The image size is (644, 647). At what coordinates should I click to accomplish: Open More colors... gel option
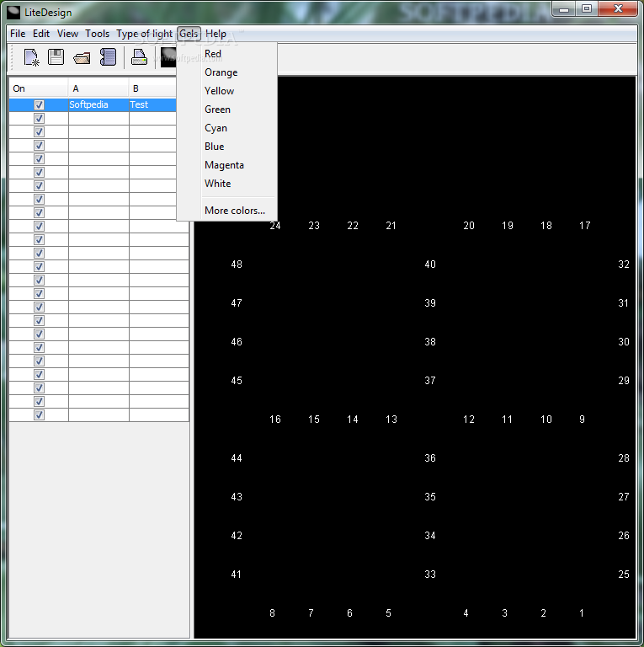coord(226,211)
